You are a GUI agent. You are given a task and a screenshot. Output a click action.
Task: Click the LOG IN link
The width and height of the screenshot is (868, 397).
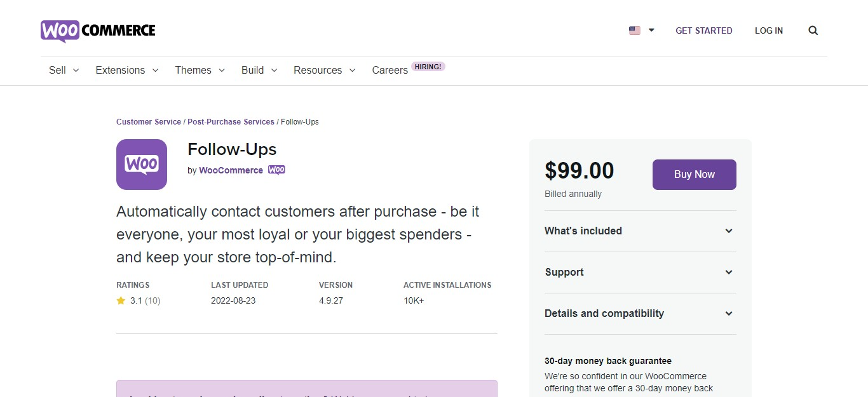click(x=768, y=30)
